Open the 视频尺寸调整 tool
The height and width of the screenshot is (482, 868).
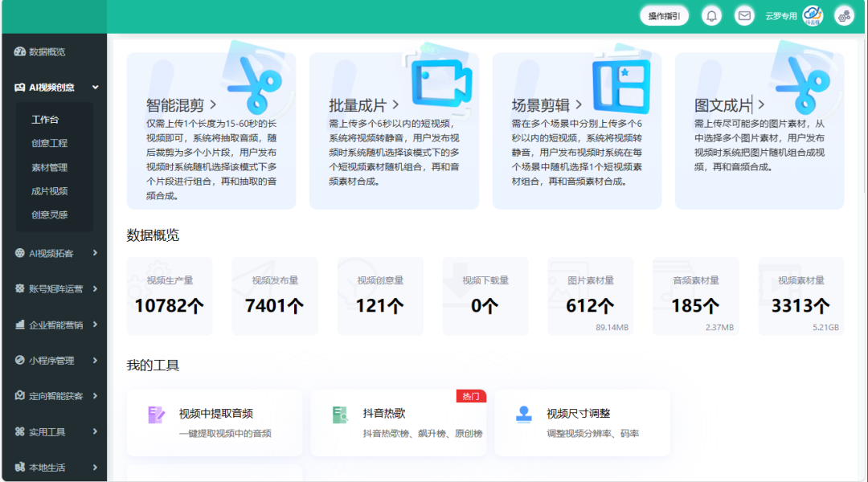tap(582, 423)
